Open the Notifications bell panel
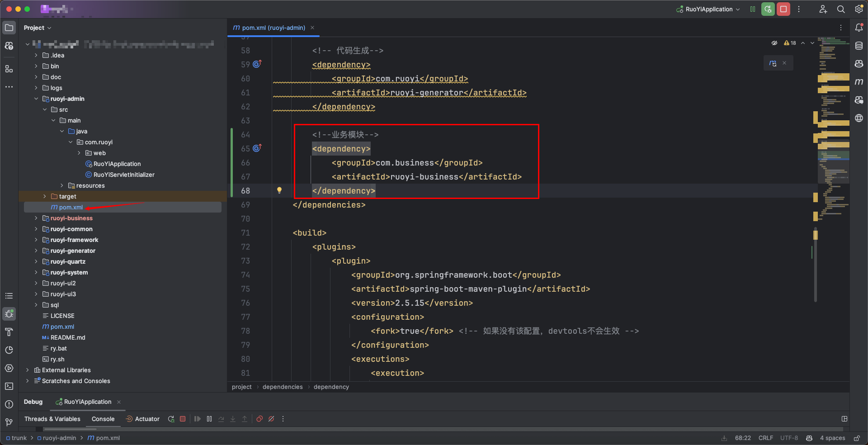Viewport: 868px width, 445px height. pyautogui.click(x=859, y=28)
